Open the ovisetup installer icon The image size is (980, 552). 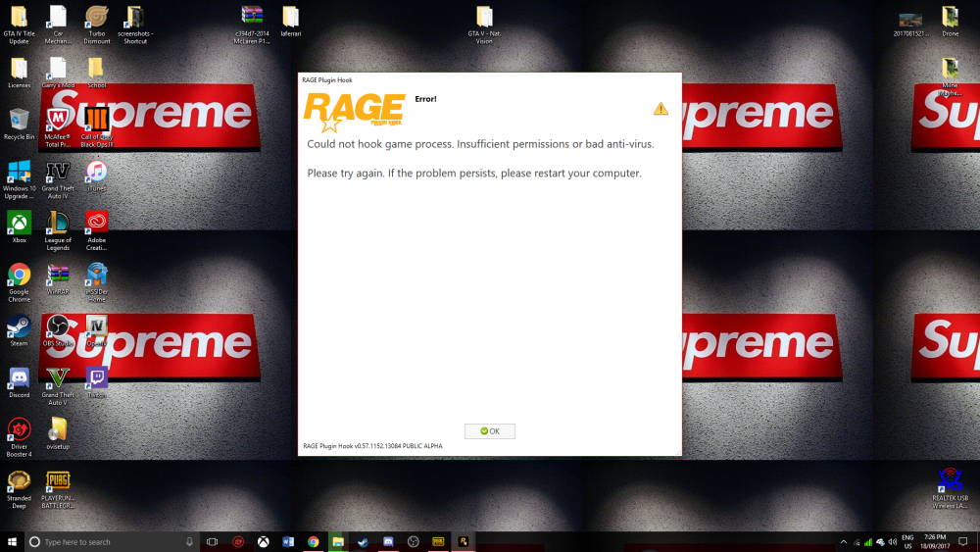[x=58, y=433]
